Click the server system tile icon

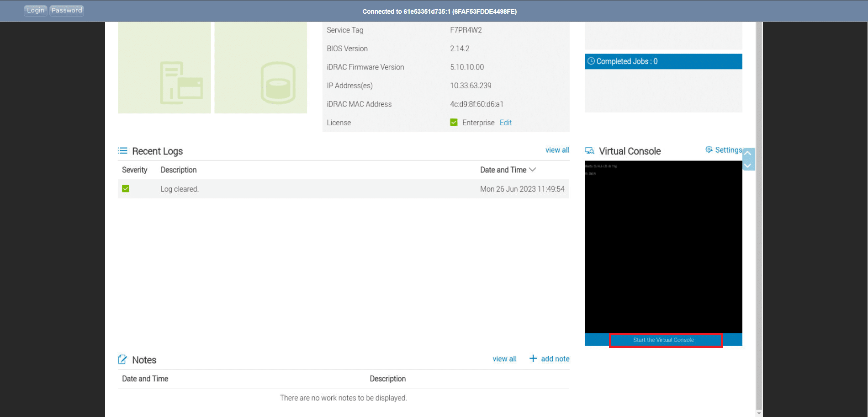(x=181, y=83)
